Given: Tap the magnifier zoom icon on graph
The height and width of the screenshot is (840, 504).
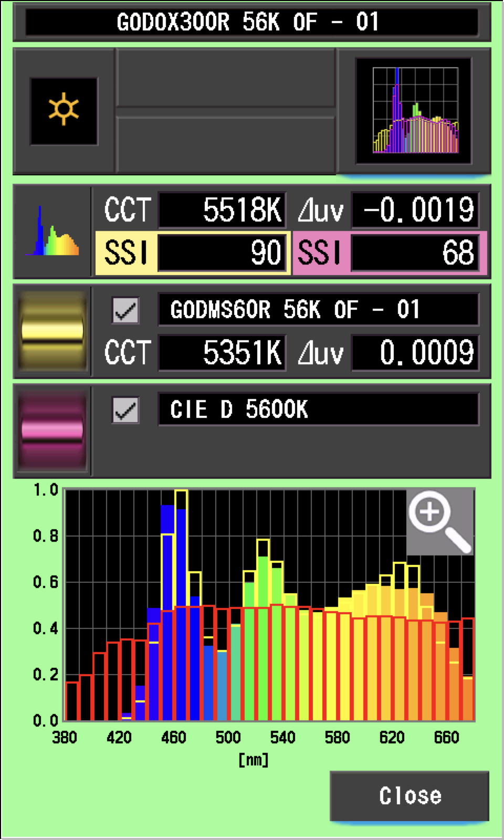Looking at the screenshot, I should click(440, 521).
